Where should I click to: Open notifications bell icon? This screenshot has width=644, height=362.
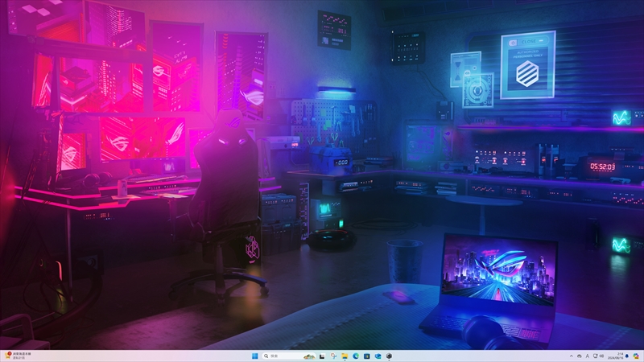(x=627, y=356)
